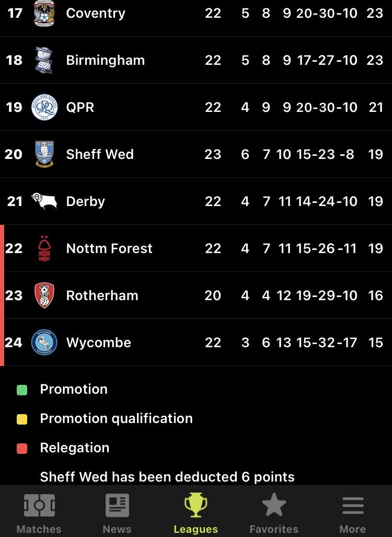This screenshot has height=537, width=392.
Task: Tap the QPR club badge
Action: tap(44, 107)
